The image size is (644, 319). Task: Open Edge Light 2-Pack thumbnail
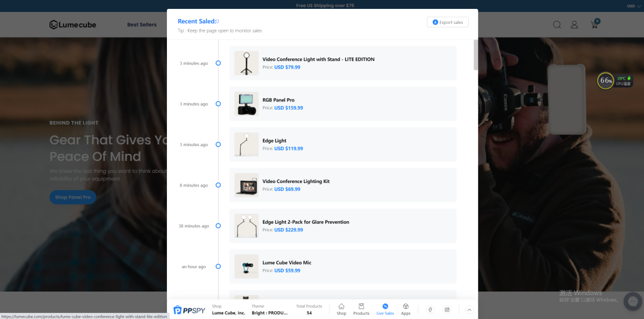pyautogui.click(x=246, y=226)
